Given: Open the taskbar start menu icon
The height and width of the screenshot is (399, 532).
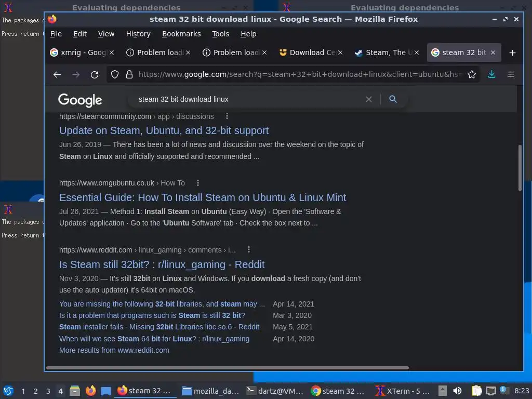Looking at the screenshot, I should click(x=8, y=391).
